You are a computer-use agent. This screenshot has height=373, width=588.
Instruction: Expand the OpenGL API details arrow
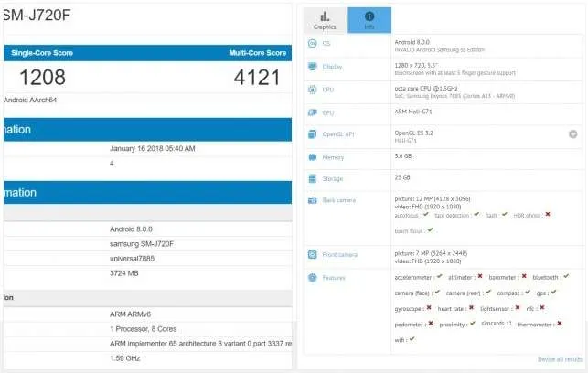[x=572, y=133]
